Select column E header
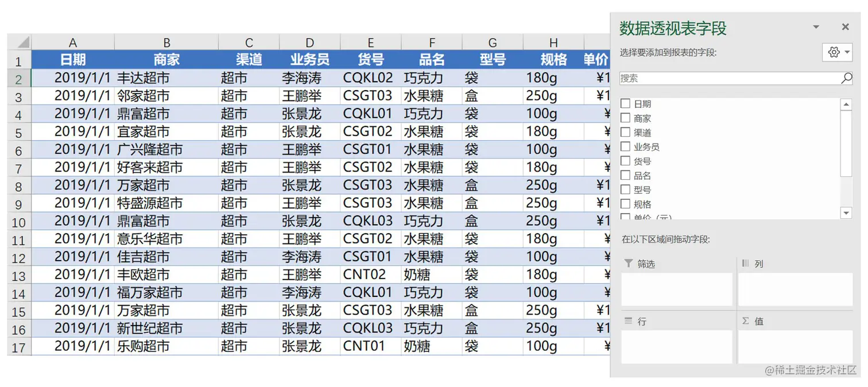 click(x=371, y=42)
